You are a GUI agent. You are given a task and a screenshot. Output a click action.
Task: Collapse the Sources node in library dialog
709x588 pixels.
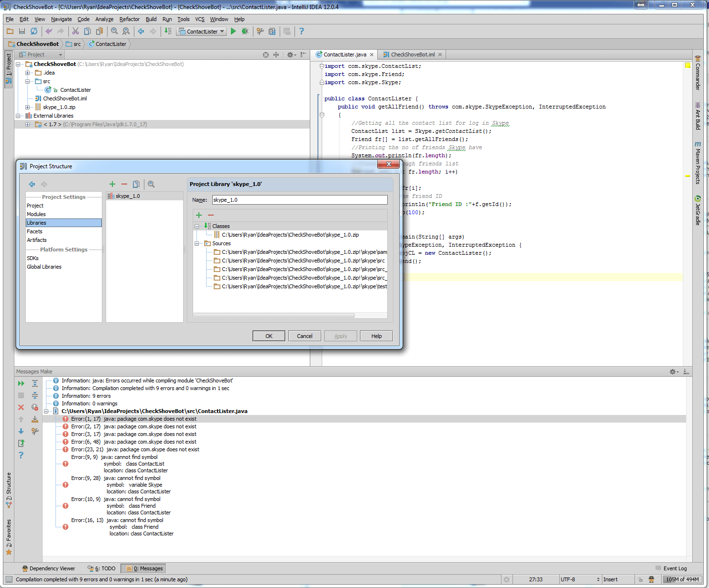point(196,243)
